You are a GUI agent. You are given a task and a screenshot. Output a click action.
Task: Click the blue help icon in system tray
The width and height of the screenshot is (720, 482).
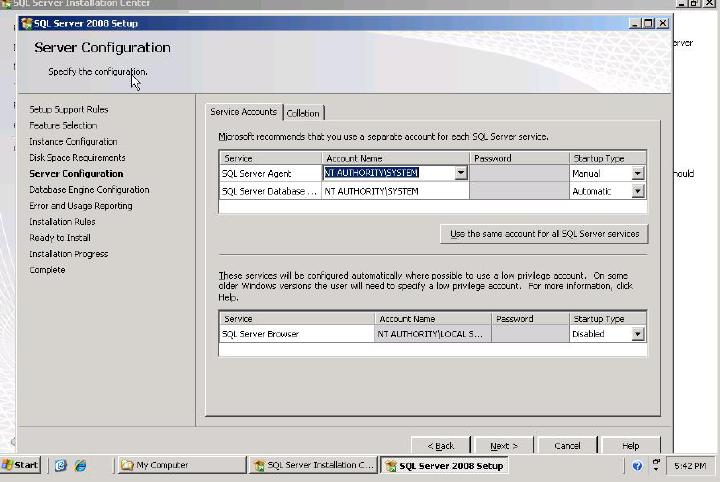point(637,466)
